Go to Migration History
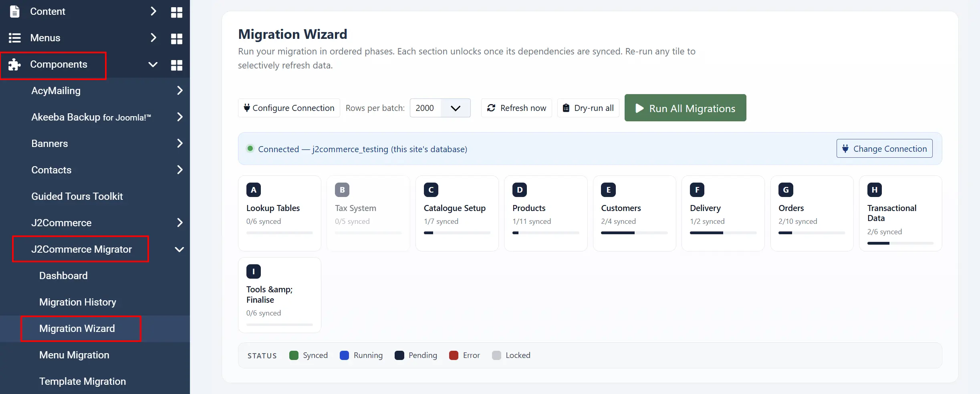This screenshot has height=394, width=980. [x=78, y=302]
